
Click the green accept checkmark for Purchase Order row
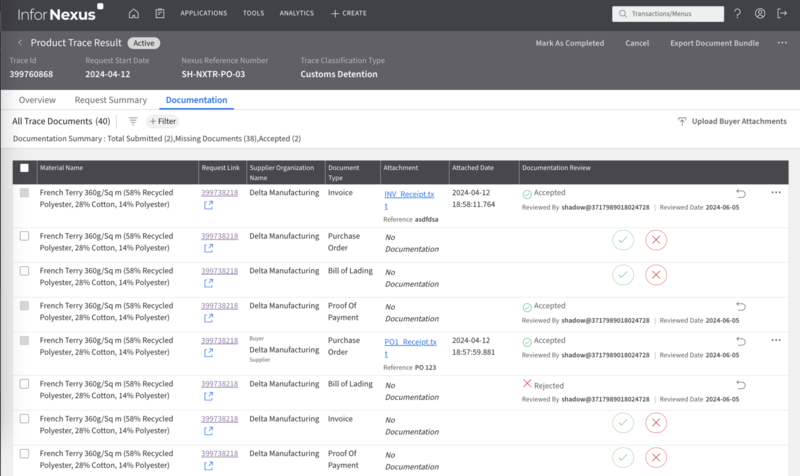coord(623,239)
